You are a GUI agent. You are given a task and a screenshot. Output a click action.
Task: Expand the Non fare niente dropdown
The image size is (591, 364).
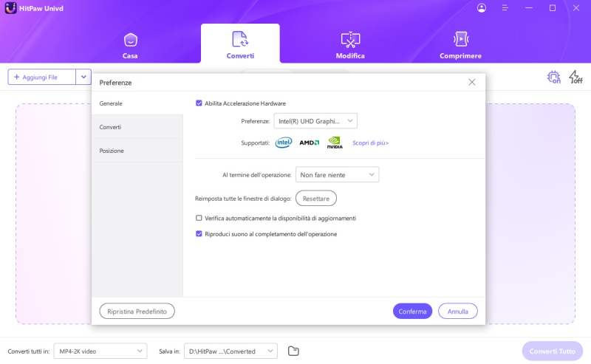tap(337, 174)
